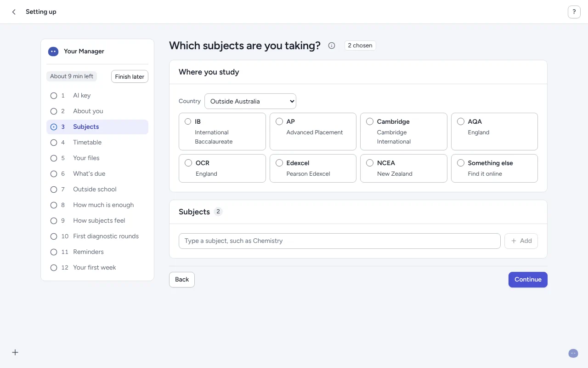The height and width of the screenshot is (368, 588).
Task: Open step 7 Outside school
Action: 97,190
